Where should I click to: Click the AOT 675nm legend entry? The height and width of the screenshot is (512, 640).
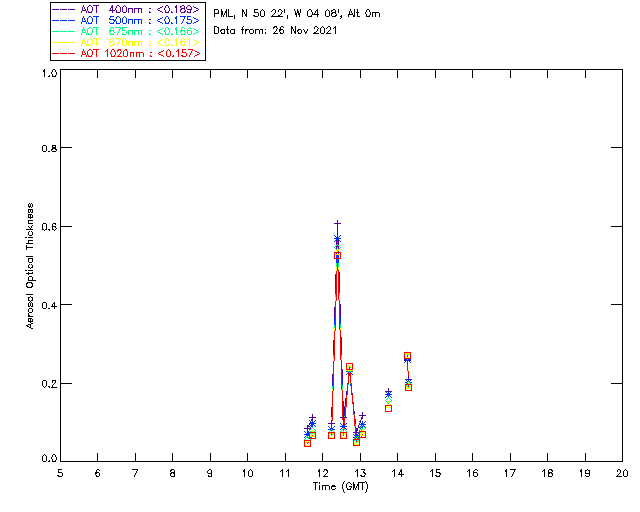(x=127, y=31)
